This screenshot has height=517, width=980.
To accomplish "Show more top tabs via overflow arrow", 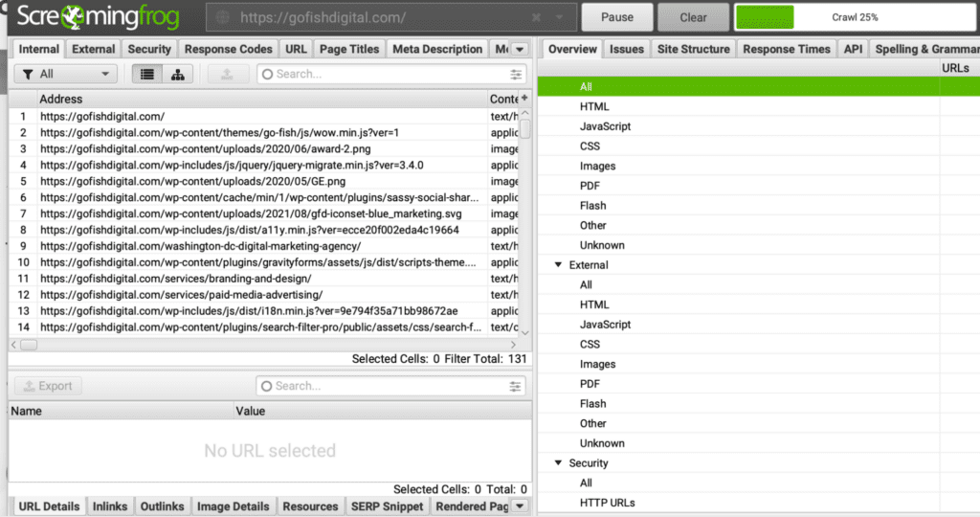I will (x=520, y=50).
